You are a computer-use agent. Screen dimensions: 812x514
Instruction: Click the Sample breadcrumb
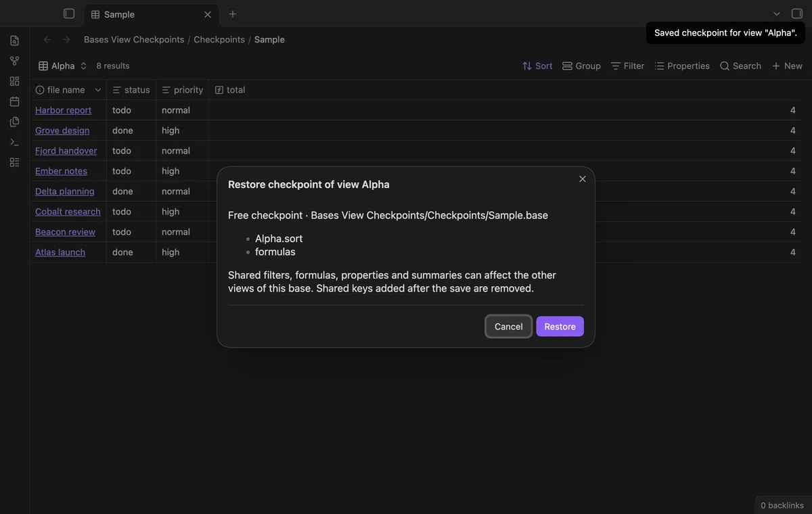(x=269, y=39)
